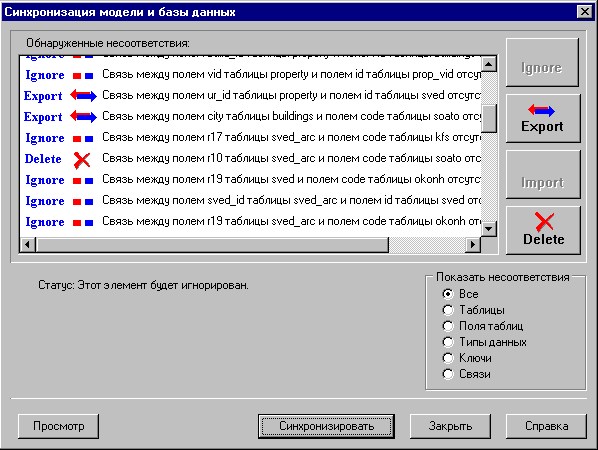The height and width of the screenshot is (450, 598).
Task: Select the "Ключи" radio option
Action: pos(448,358)
